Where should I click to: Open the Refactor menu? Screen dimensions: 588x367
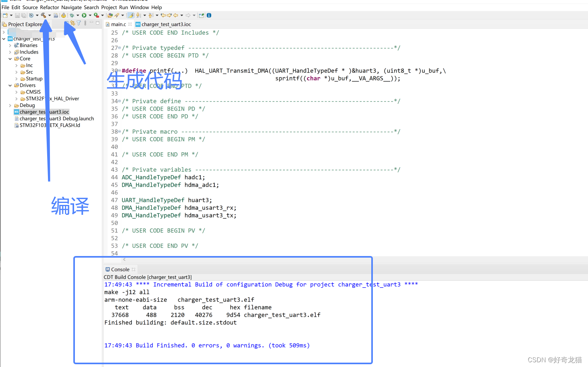click(50, 7)
